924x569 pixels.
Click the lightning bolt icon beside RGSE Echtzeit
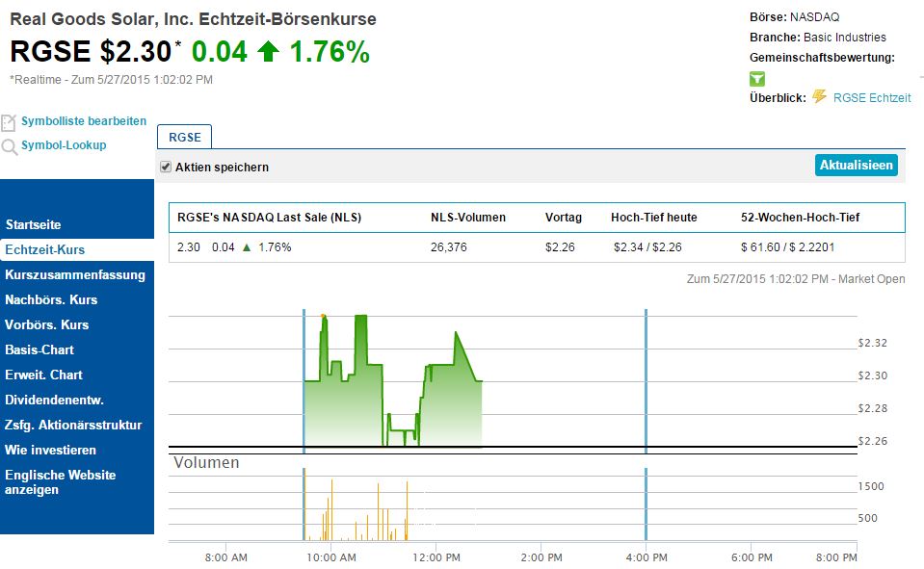[x=819, y=96]
